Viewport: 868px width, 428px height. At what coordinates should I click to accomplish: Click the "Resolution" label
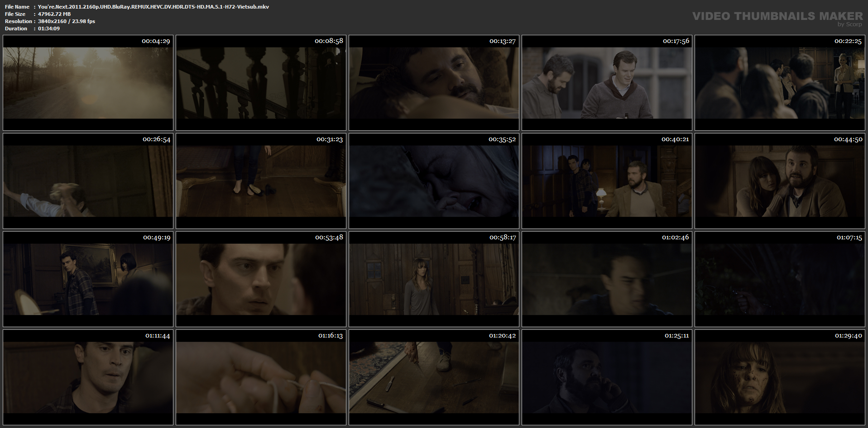(x=19, y=21)
